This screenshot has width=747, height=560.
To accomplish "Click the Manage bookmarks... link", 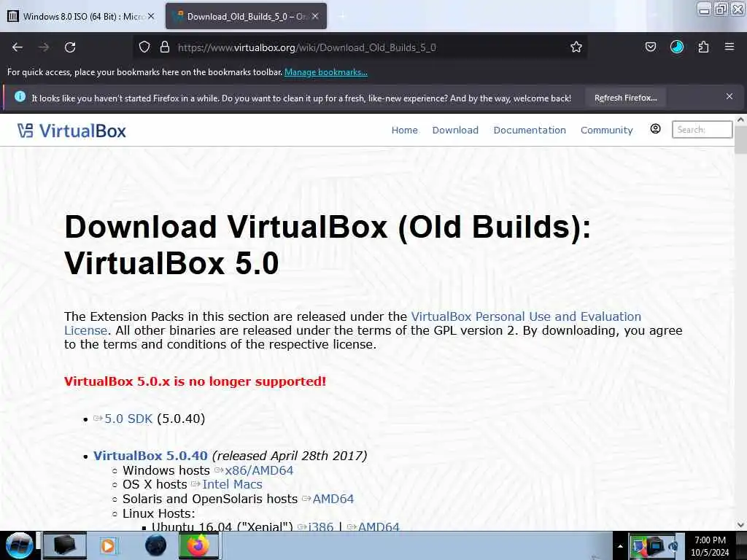I will coord(326,72).
